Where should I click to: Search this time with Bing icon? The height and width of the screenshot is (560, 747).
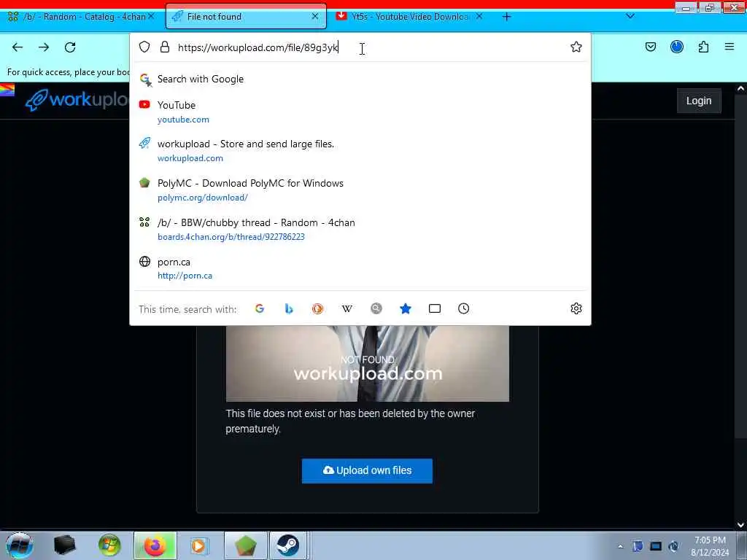[289, 308]
